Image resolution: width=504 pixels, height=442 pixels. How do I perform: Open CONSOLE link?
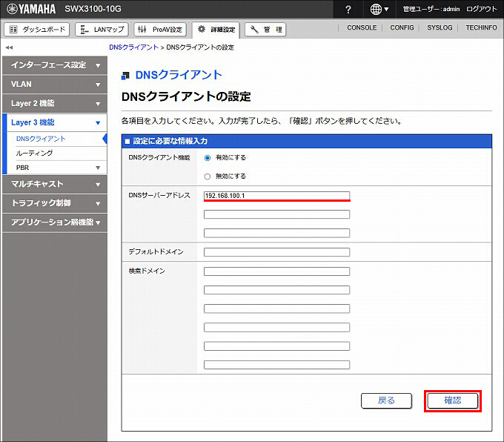point(362,27)
